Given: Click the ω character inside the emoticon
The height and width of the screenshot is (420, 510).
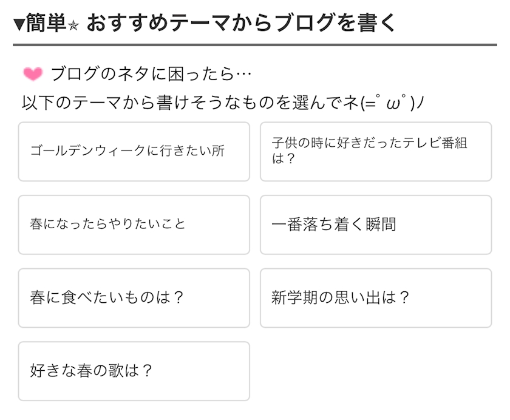Looking at the screenshot, I should 393,102.
